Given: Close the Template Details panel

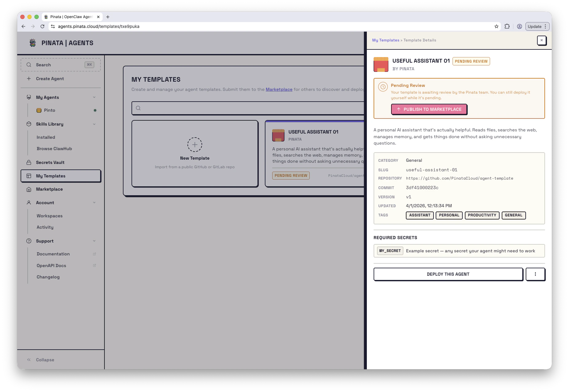Looking at the screenshot, I should click(x=542, y=40).
